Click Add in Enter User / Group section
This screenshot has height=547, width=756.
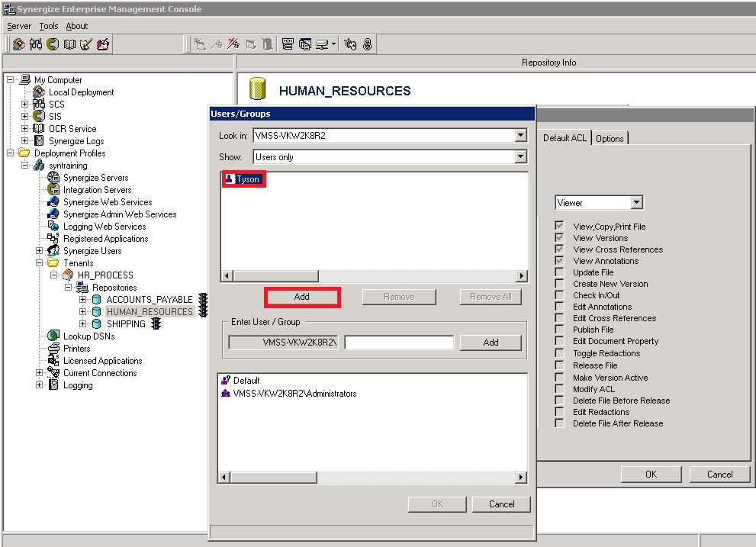click(491, 343)
